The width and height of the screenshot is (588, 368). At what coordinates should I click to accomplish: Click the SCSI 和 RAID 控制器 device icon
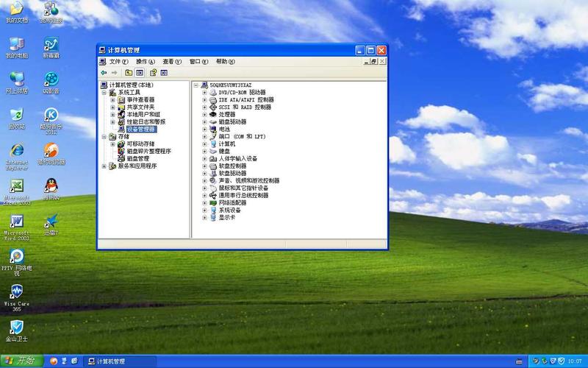pyautogui.click(x=213, y=107)
